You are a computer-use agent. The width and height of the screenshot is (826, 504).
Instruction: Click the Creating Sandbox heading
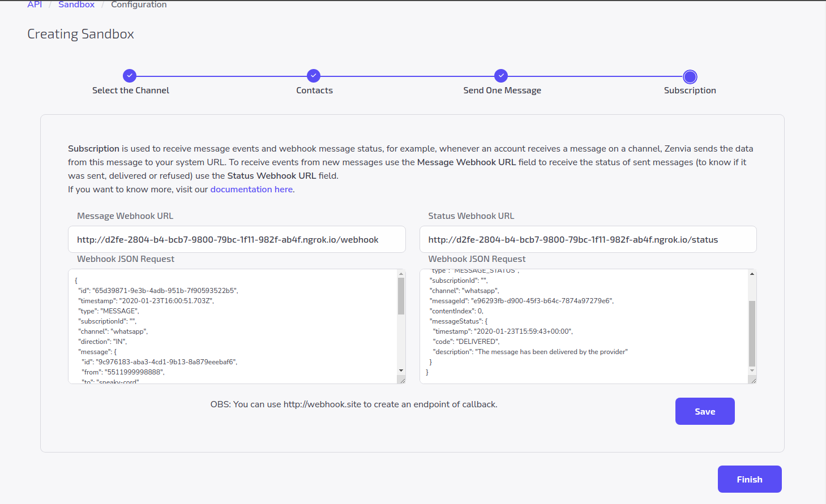tap(80, 34)
